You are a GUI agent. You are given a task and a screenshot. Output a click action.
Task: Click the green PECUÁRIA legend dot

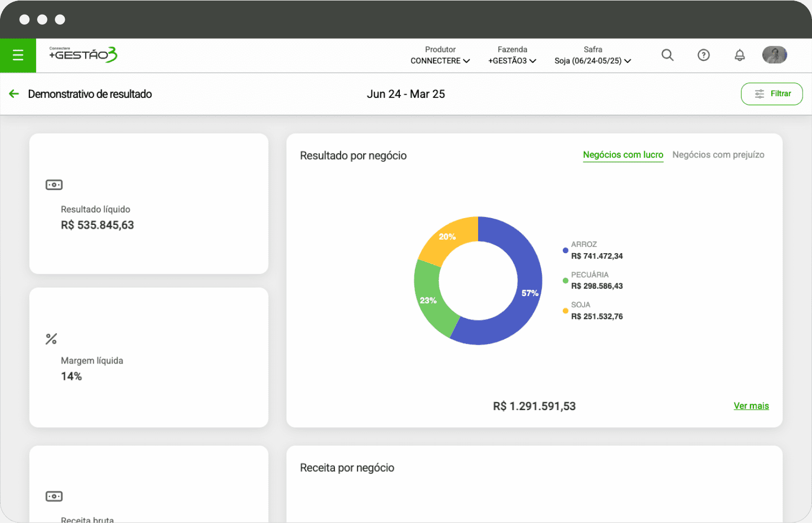[565, 281]
